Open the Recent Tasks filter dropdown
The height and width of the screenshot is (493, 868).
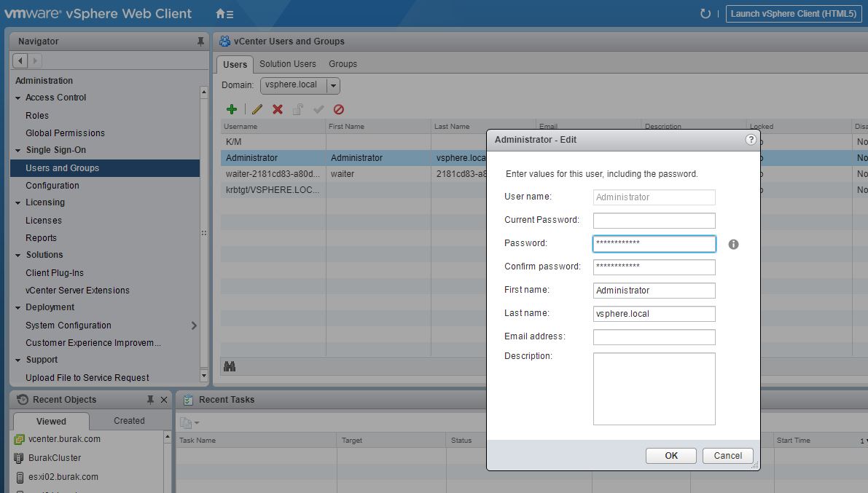189,423
